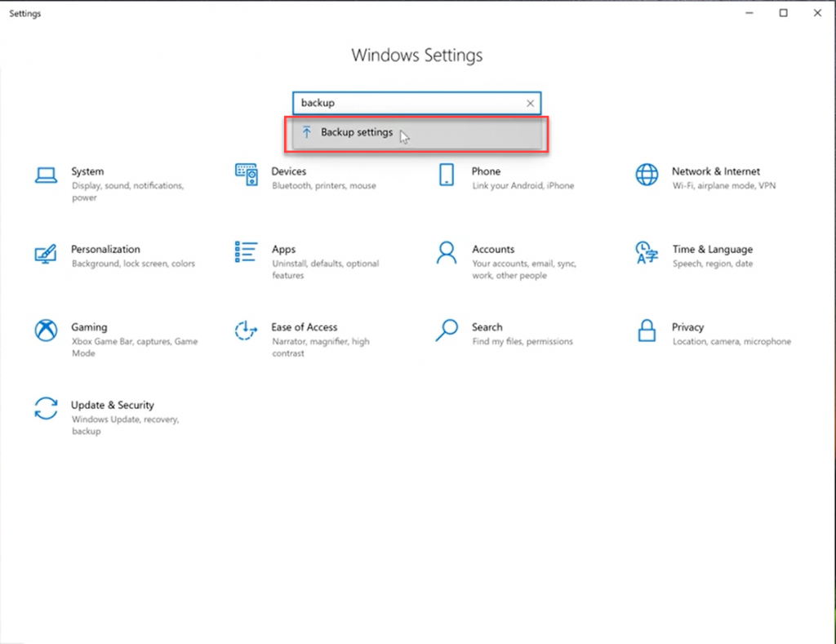836x644 pixels.
Task: Open the Ease of Access icon
Action: [x=246, y=330]
